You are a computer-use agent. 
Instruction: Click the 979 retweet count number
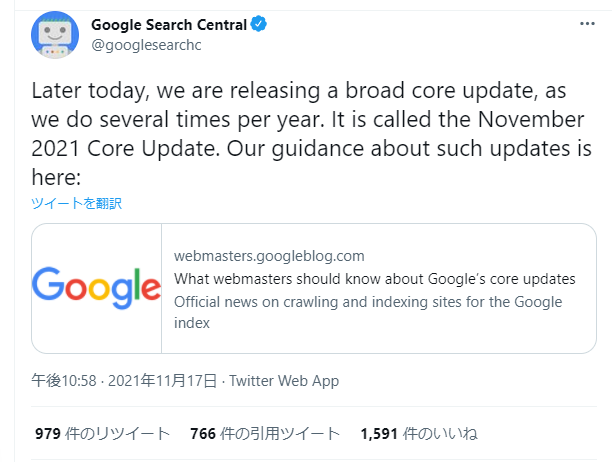click(48, 434)
